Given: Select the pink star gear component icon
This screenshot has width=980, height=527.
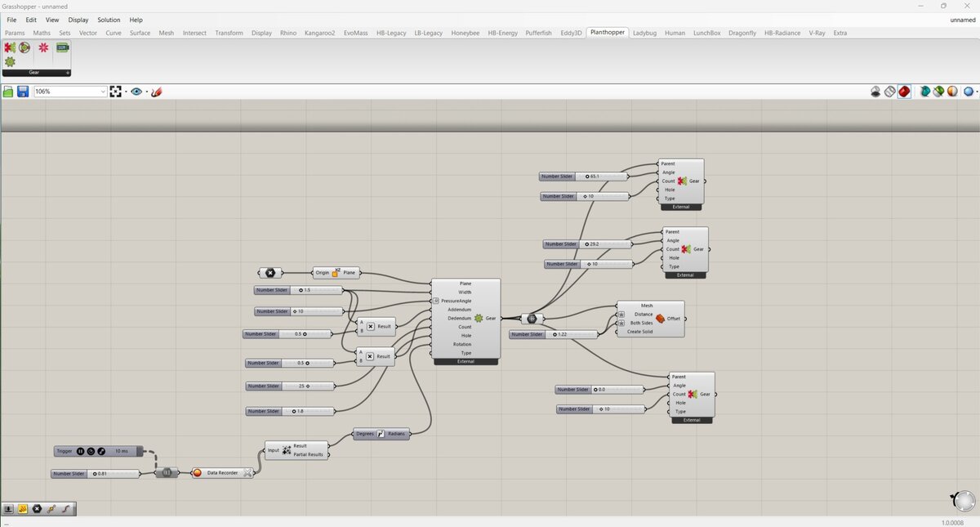Looking at the screenshot, I should click(x=43, y=48).
